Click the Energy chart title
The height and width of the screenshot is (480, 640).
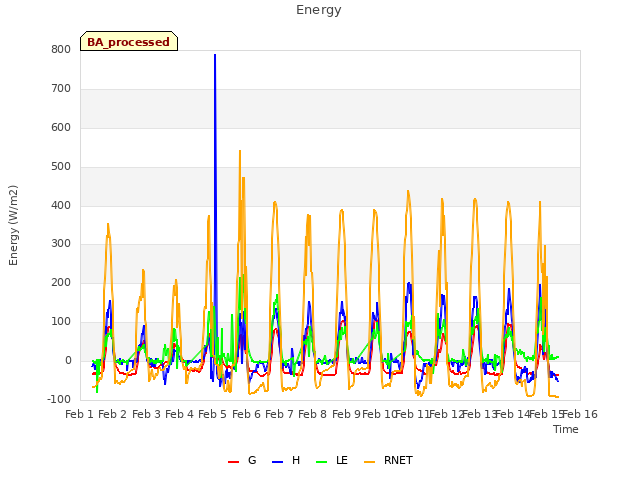pyautogui.click(x=319, y=10)
